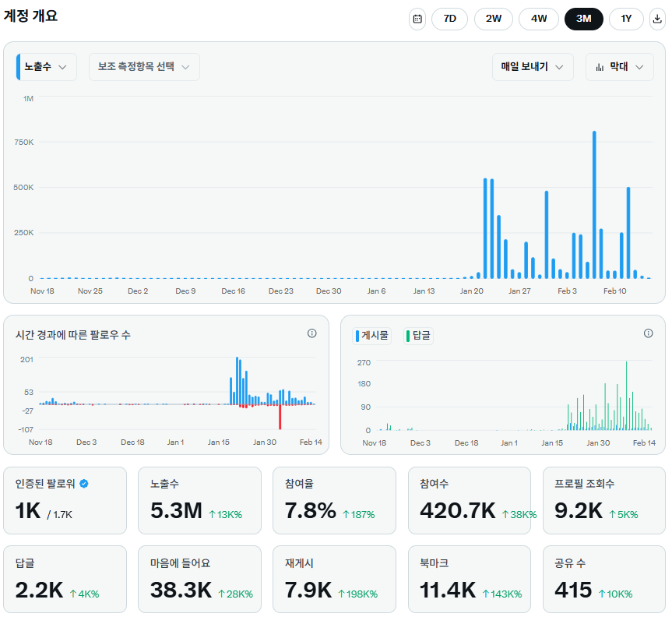Click the tallest impressions bar near Feb 7
672x624 pixels.
point(594,205)
